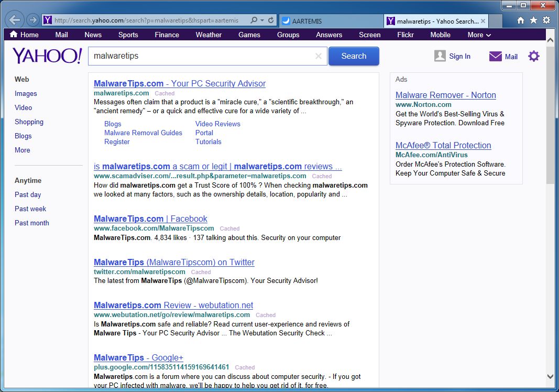559x392 pixels.
Task: Switch to the AARTEMIS tab
Action: 331,21
